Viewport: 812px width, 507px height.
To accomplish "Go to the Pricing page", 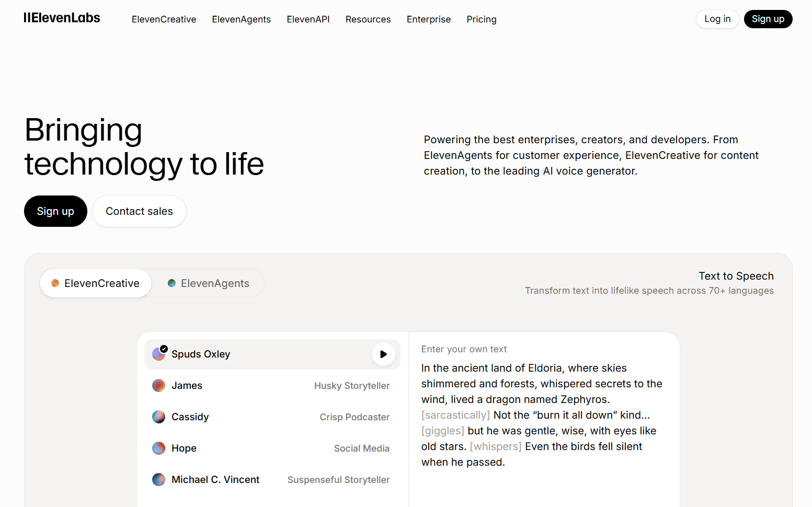I will tap(481, 19).
